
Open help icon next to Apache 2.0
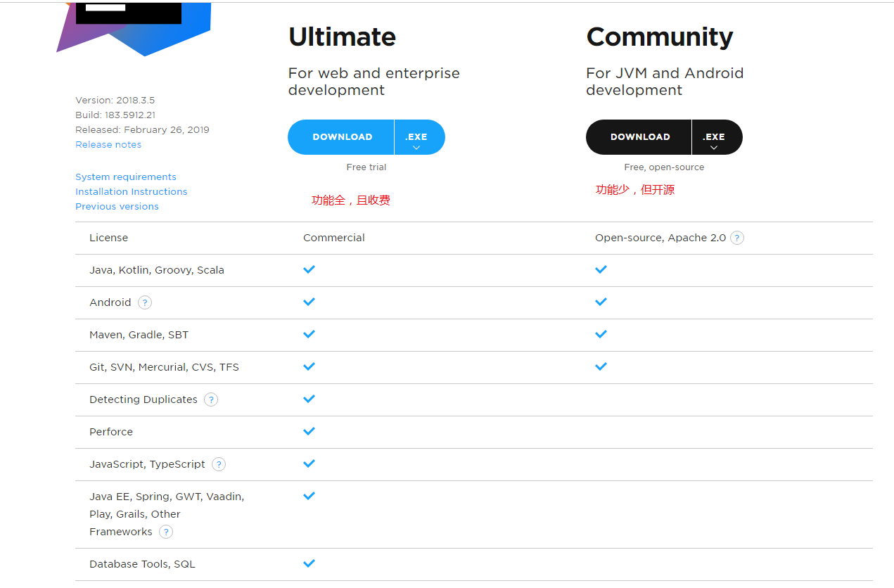tap(736, 238)
